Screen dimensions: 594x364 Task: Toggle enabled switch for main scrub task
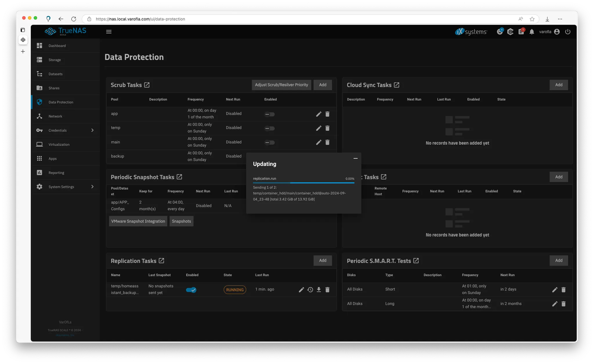point(269,142)
